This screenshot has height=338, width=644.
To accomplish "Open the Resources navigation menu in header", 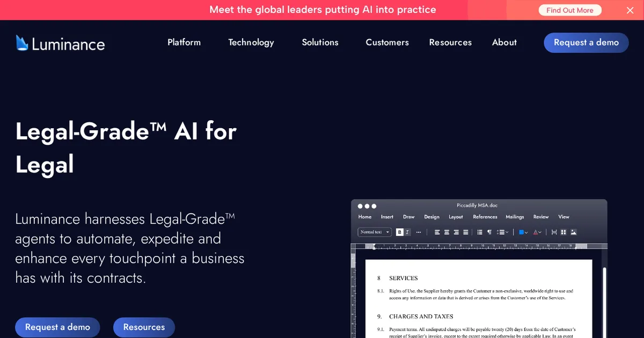I will (450, 42).
